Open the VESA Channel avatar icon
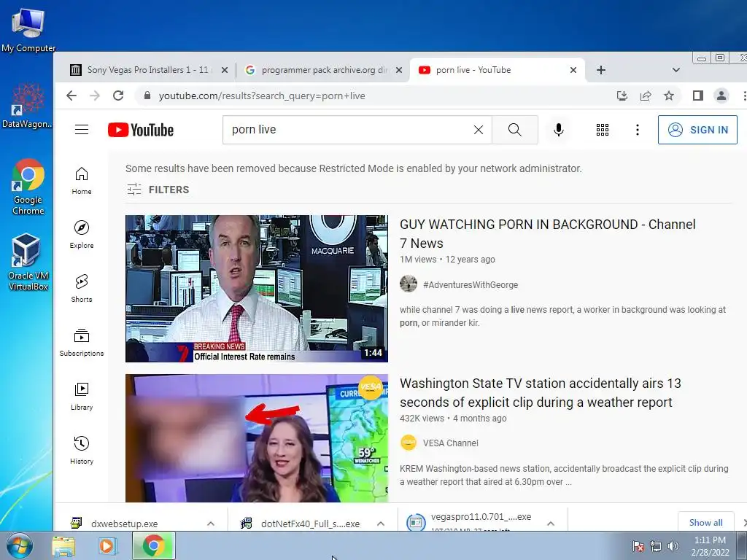This screenshot has height=560, width=747. tap(409, 443)
